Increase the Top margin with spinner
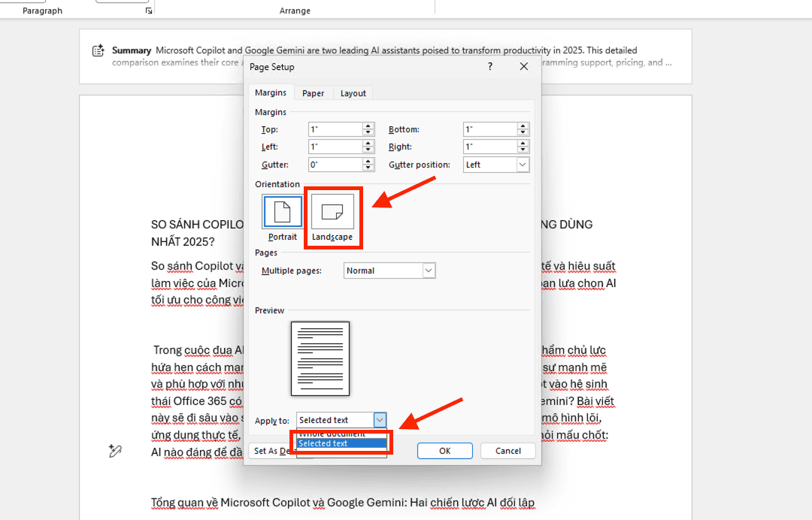812x520 pixels. click(x=368, y=126)
